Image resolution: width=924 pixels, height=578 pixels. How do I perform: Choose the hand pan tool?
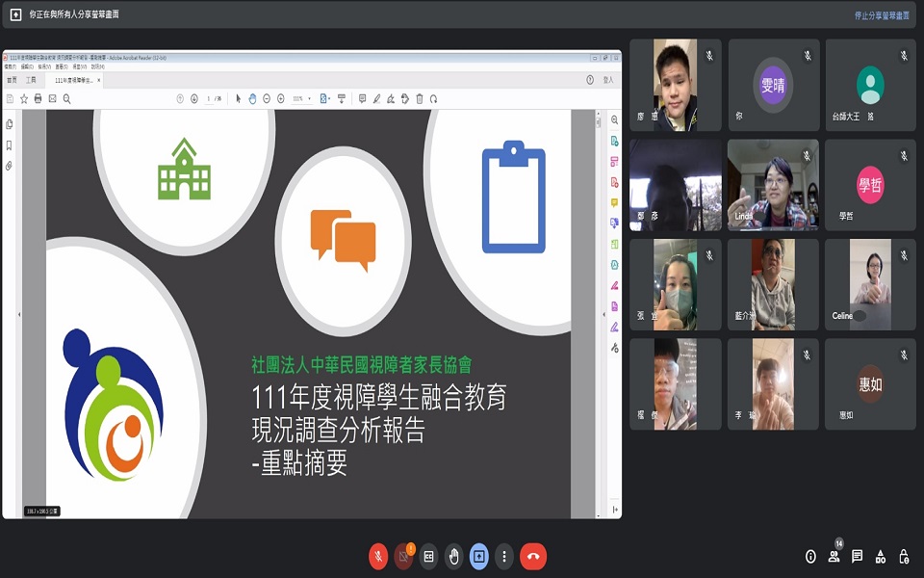click(252, 99)
